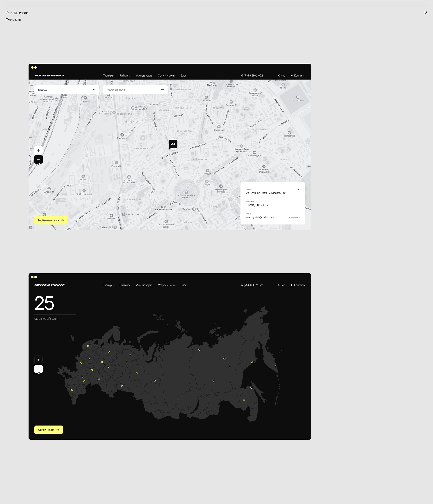Open Аренда корта in top navigation
433x504 pixels.
(144, 75)
